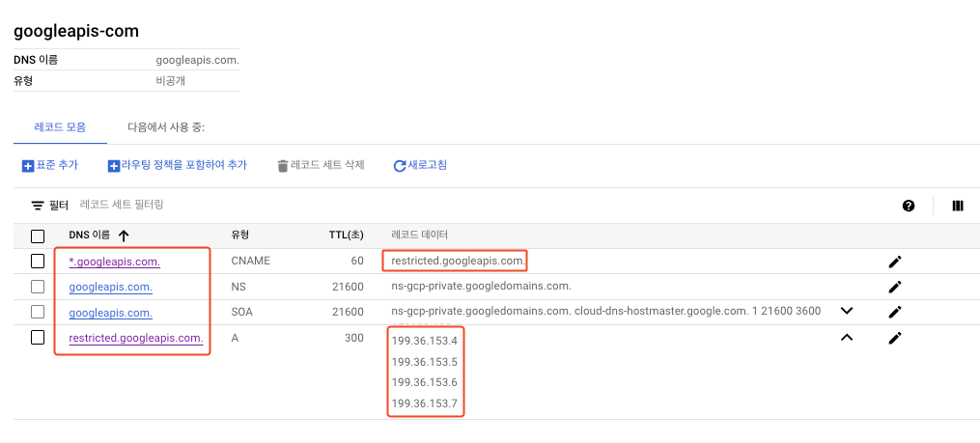Click the TTL value 60
The height and width of the screenshot is (443, 980).
[x=357, y=261]
